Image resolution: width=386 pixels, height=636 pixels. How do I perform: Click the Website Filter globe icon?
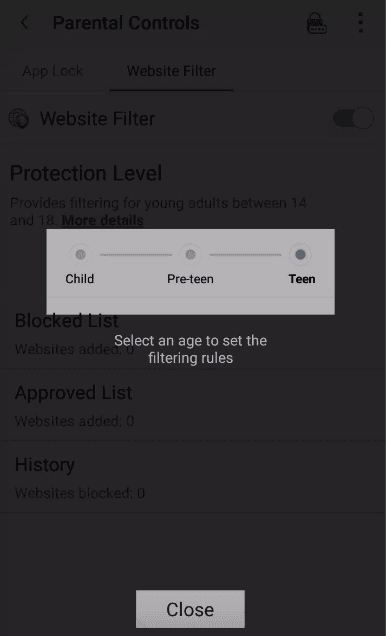pos(19,118)
